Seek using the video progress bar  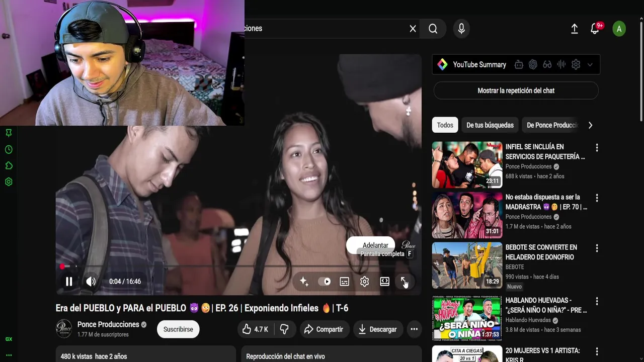coord(238,266)
